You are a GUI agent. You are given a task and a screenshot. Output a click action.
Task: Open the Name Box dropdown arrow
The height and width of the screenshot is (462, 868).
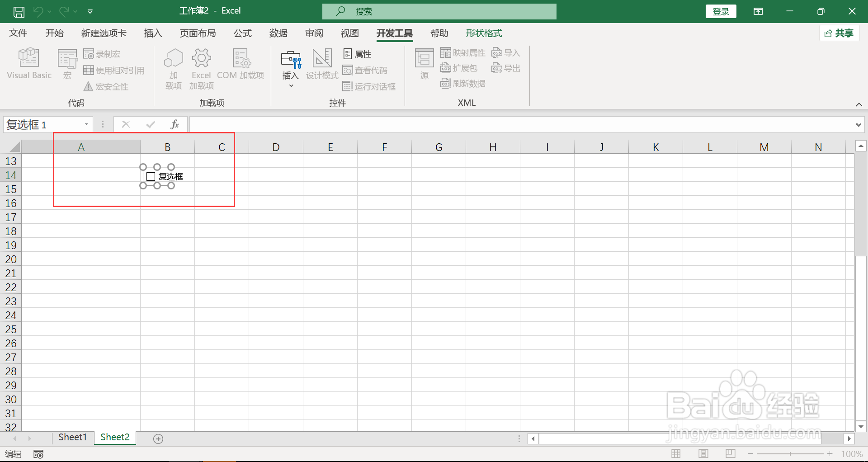pos(86,124)
